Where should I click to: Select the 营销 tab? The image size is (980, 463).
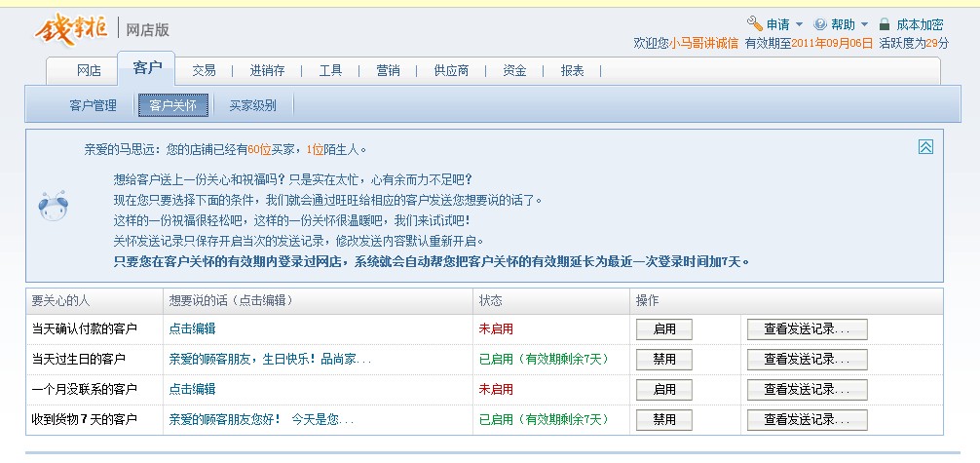coord(388,70)
